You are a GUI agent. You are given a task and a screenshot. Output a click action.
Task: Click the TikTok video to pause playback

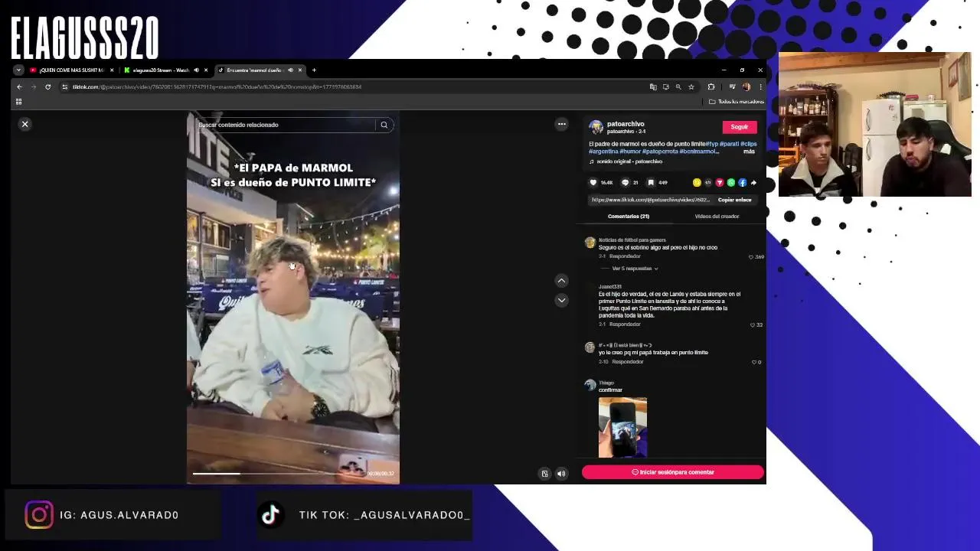[x=292, y=298]
